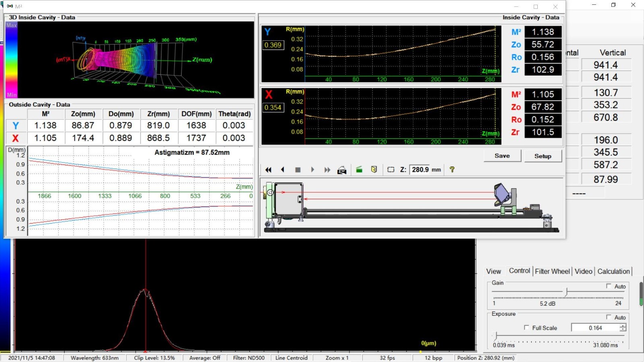Switch to the Filter Wheel tab
644x362 pixels.
point(552,271)
